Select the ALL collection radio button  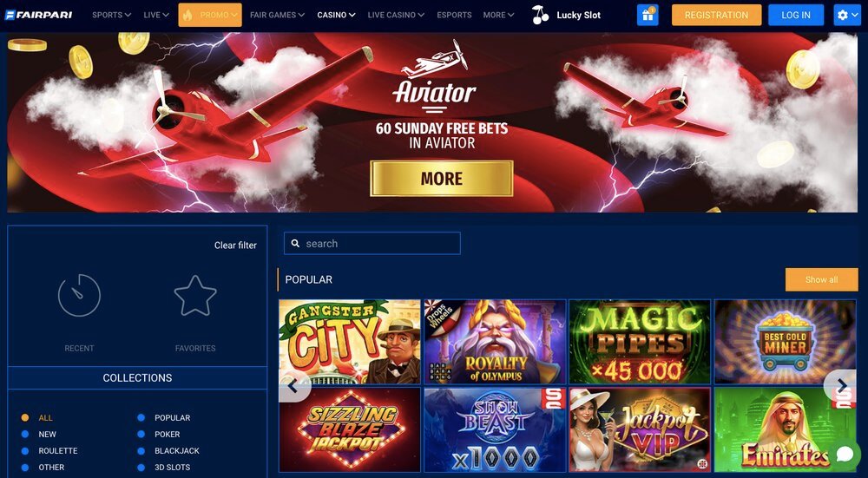25,417
